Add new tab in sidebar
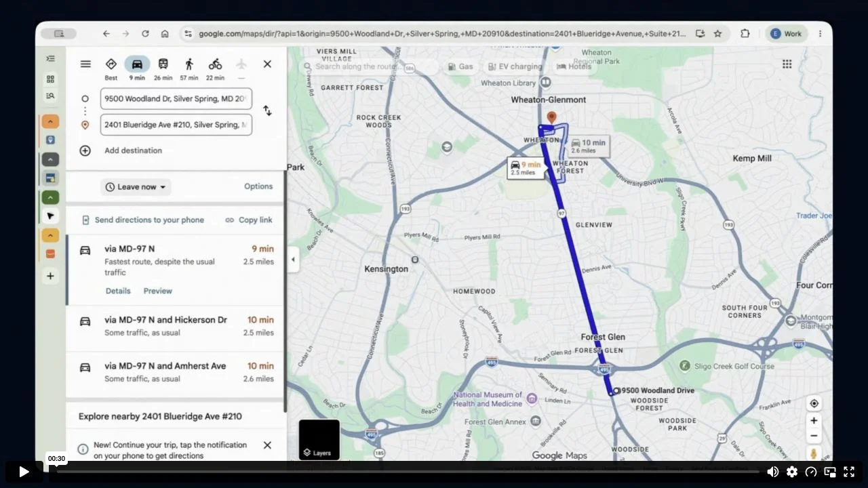 (50, 276)
